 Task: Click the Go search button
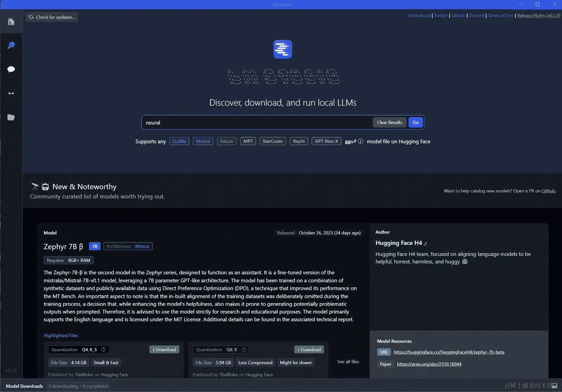point(415,122)
